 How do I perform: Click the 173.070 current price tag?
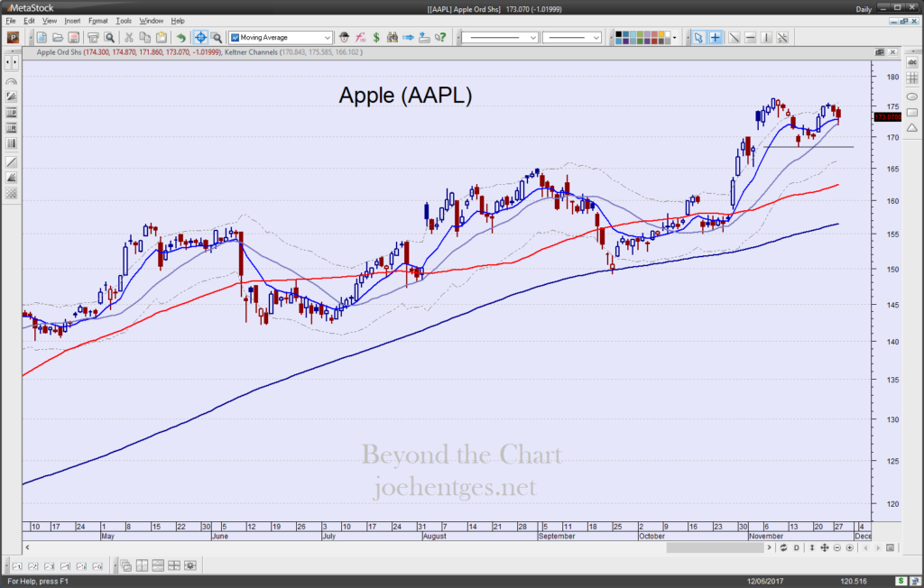[887, 117]
